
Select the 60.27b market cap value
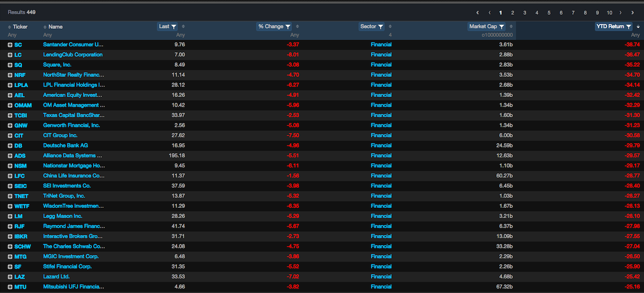[x=505, y=176]
